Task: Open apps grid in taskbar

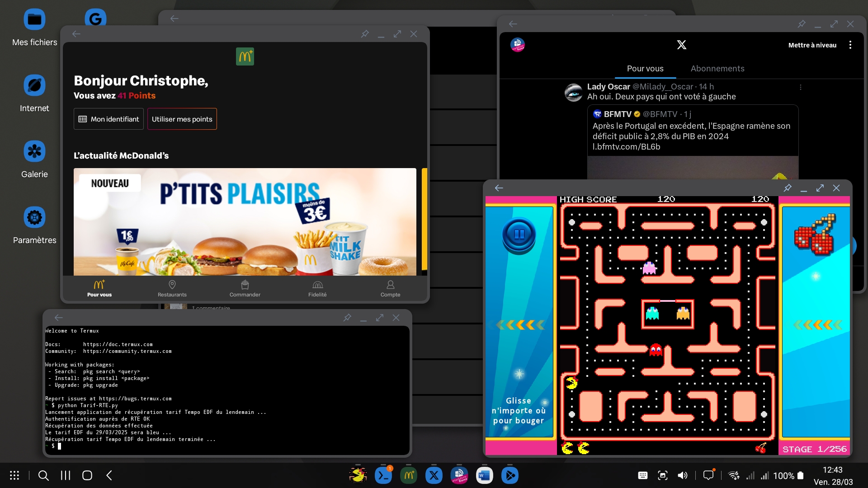Action: click(x=14, y=475)
